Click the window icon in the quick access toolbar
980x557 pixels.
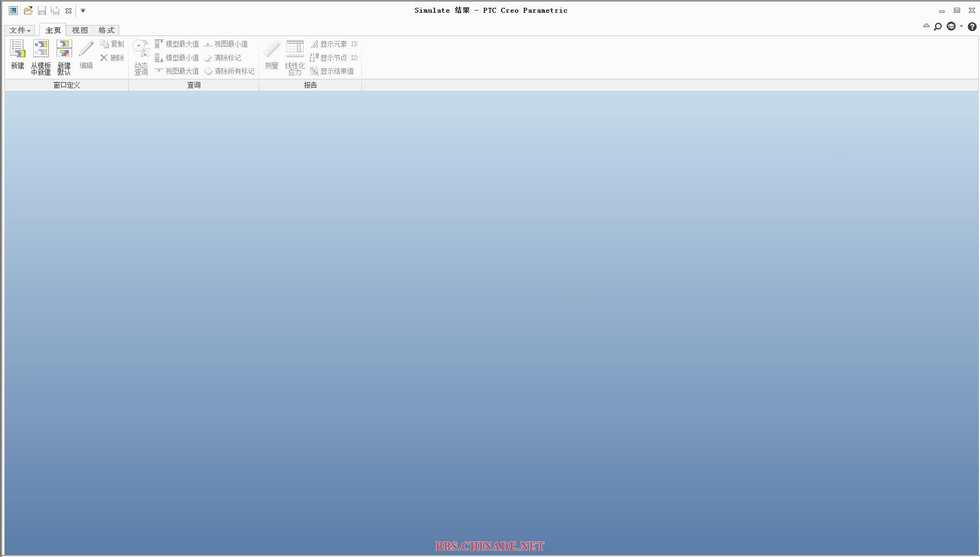pos(13,11)
